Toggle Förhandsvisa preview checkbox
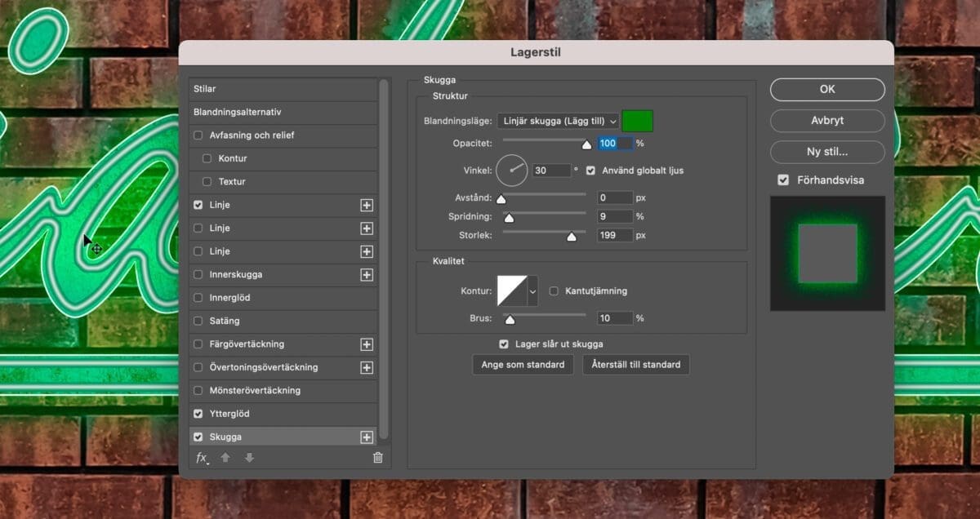Image resolution: width=980 pixels, height=519 pixels. pos(784,180)
